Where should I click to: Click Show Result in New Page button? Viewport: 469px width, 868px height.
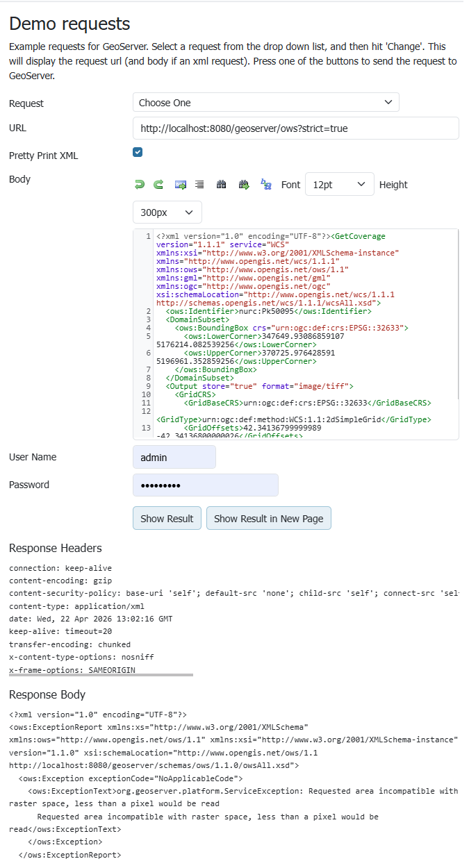coord(268,519)
